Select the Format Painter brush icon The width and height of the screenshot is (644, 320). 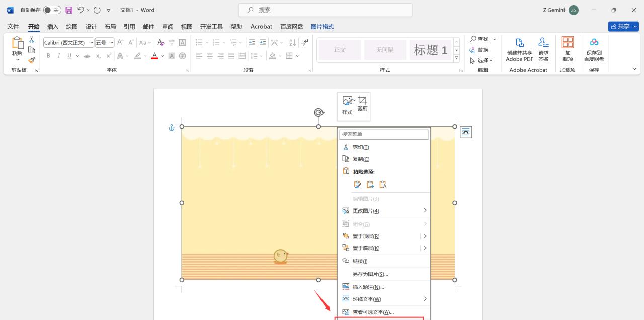tap(31, 60)
